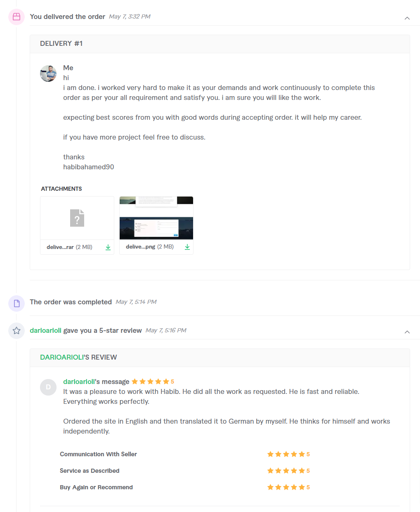Click the Buy Again or Recommend stars
This screenshot has width=420, height=512.
(288, 487)
